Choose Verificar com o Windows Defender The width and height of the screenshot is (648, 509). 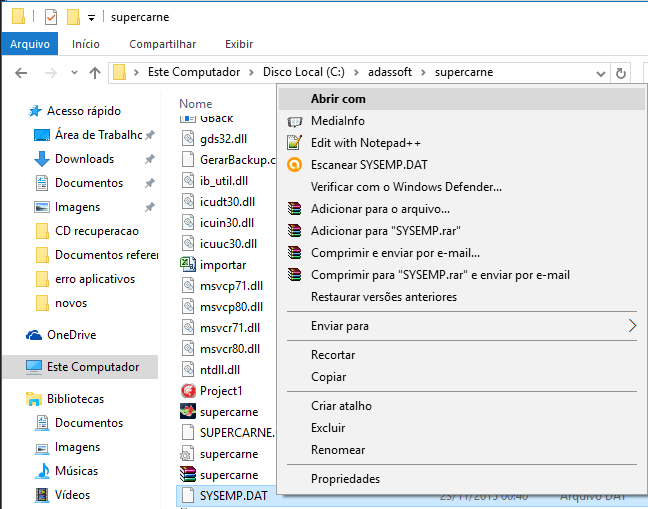[462, 187]
